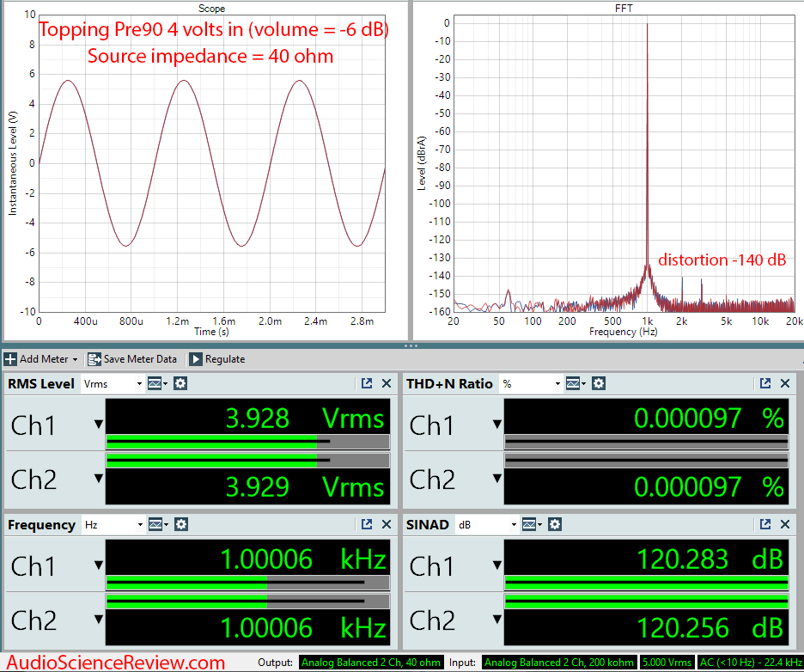Open SINAD unit dropdown (dB)
This screenshot has width=804, height=672.
coord(486,525)
